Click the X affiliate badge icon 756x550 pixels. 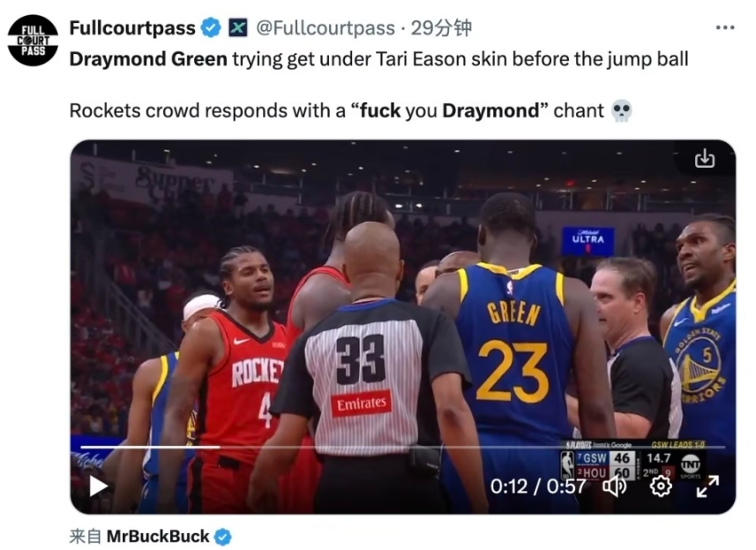click(237, 27)
